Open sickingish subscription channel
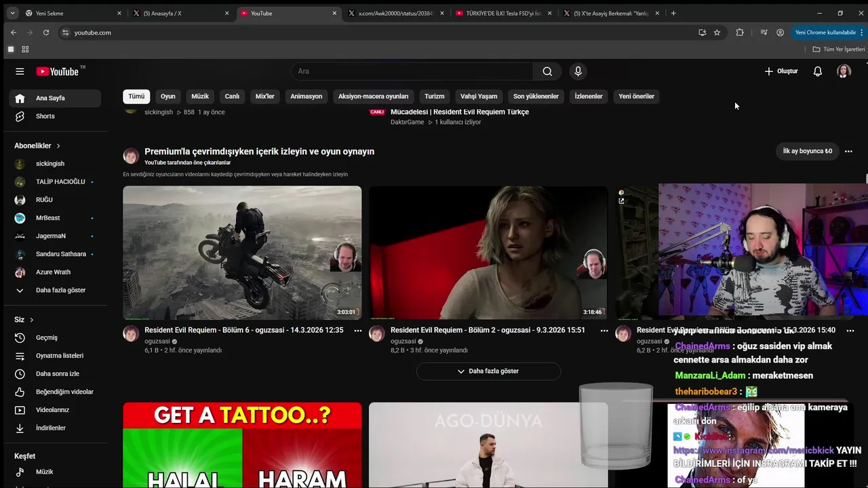Image resolution: width=868 pixels, height=488 pixels. coord(55,163)
